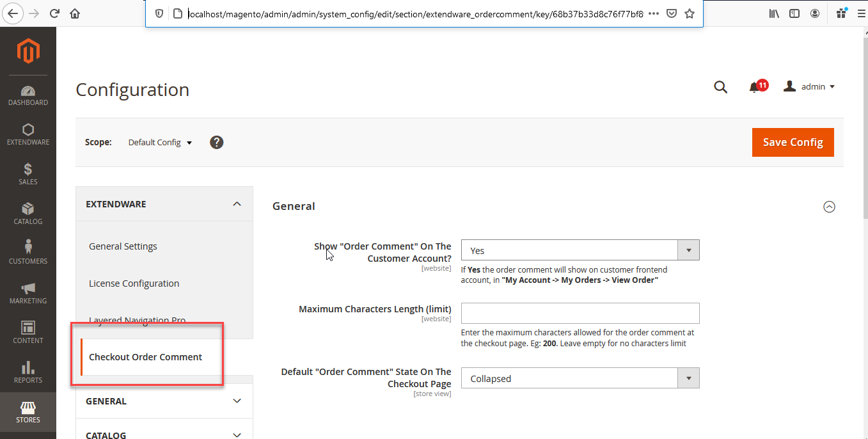
Task: Click the Configuration page title
Action: tap(132, 90)
